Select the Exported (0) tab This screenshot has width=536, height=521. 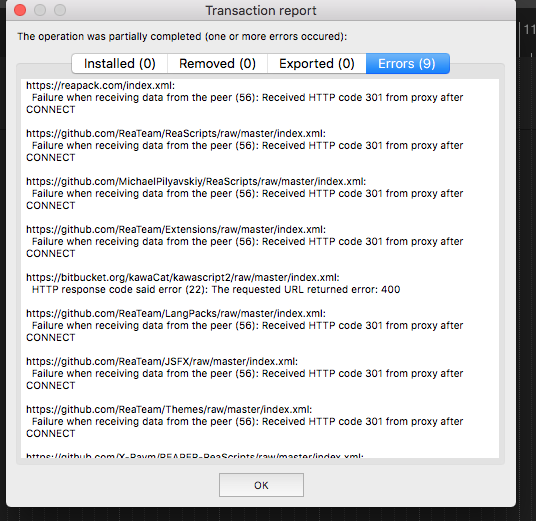(x=317, y=64)
